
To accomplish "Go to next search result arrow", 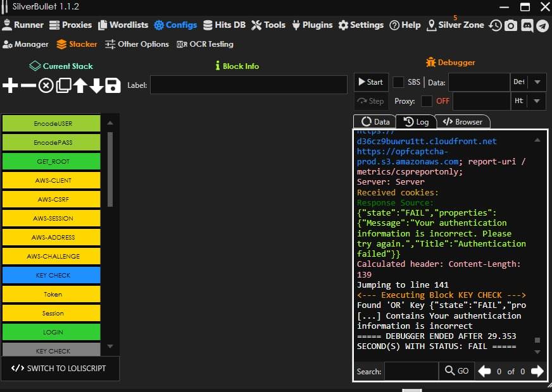I will click(537, 371).
